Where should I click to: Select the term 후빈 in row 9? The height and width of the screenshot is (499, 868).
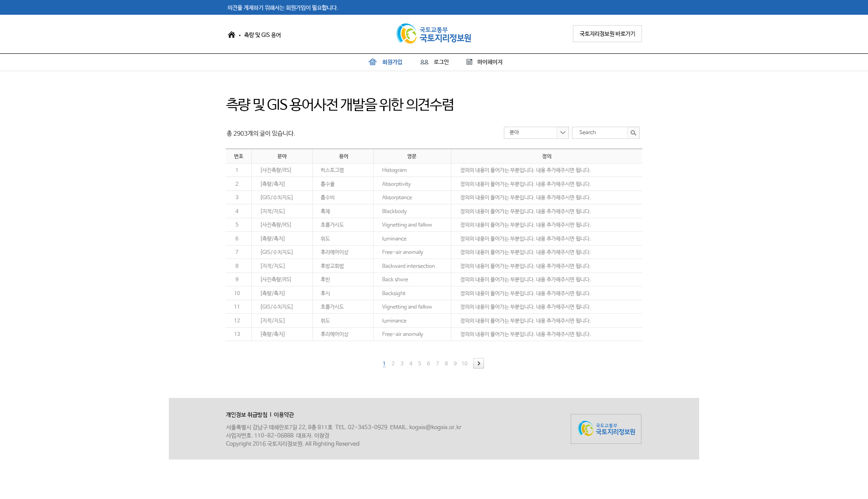[325, 279]
